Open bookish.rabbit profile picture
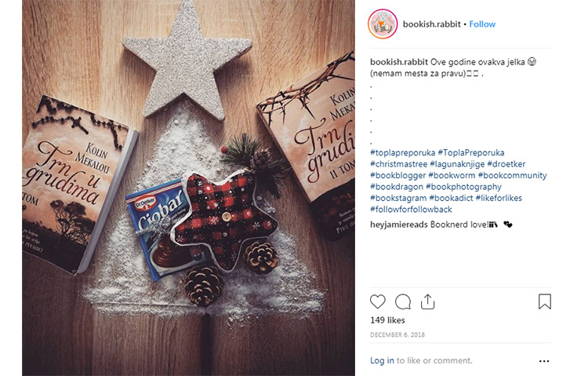 382,24
